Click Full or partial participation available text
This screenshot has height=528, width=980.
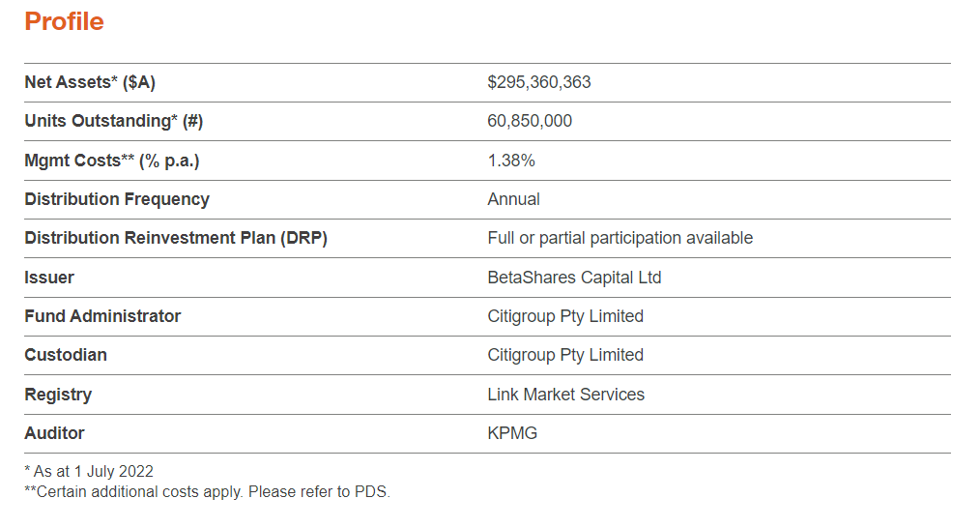pyautogui.click(x=620, y=238)
